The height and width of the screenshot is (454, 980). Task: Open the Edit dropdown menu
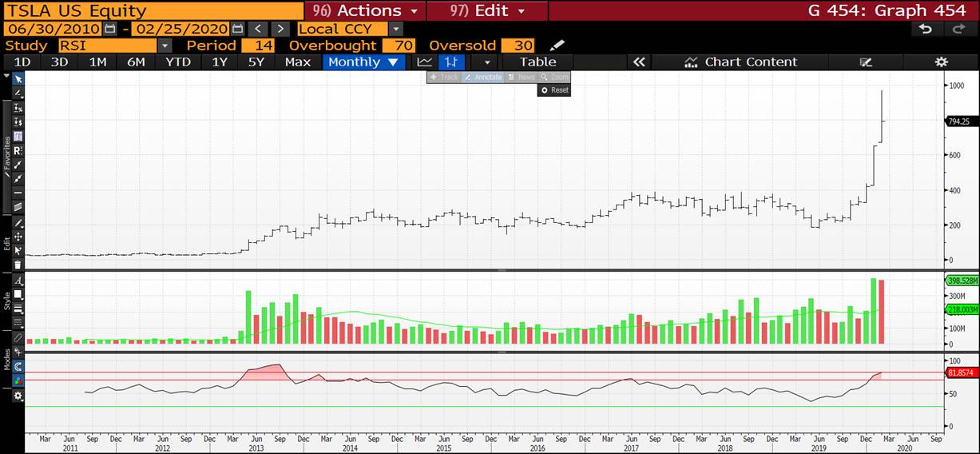(487, 10)
